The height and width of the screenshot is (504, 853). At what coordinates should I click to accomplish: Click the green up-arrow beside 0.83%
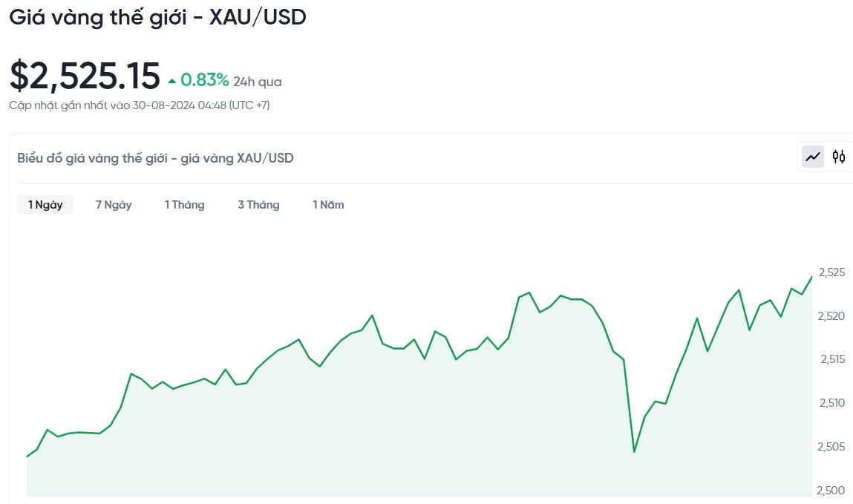(x=172, y=80)
